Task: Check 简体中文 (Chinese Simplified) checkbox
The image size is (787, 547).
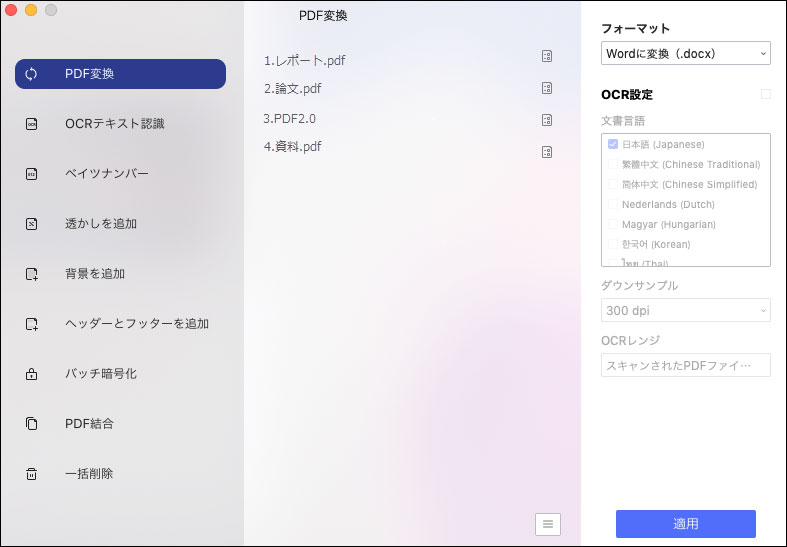Action: pos(612,184)
